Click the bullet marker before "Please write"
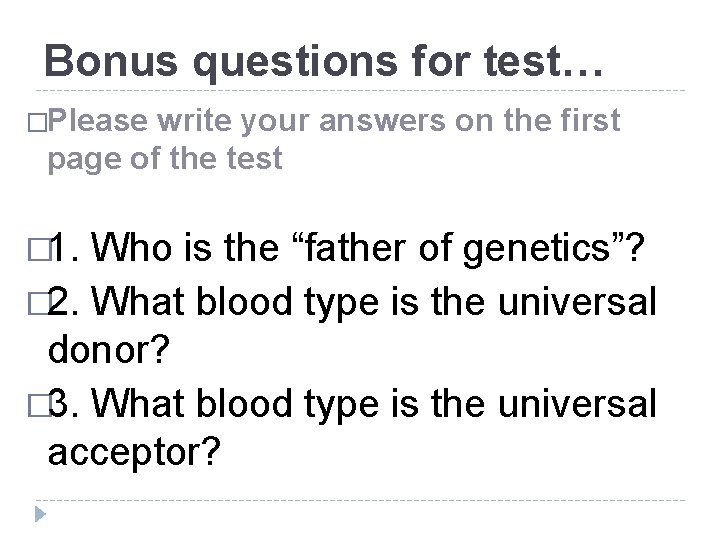 [41, 122]
